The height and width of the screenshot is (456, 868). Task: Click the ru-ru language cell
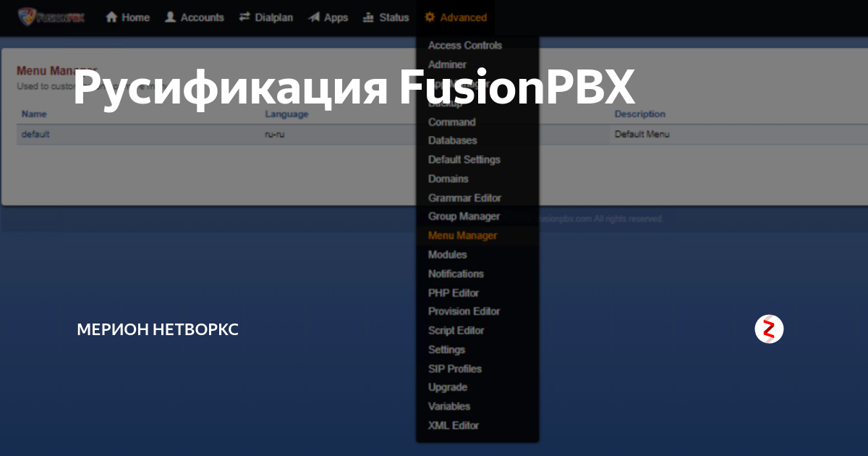click(x=273, y=134)
